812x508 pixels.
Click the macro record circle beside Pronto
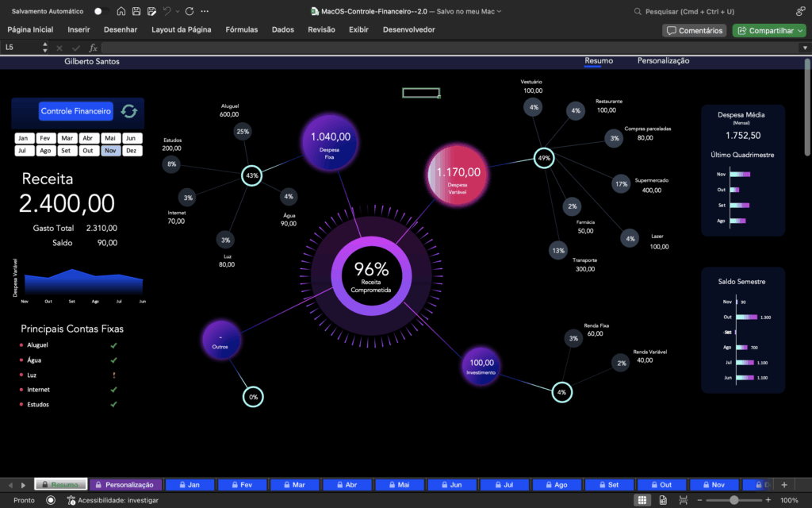(x=51, y=500)
